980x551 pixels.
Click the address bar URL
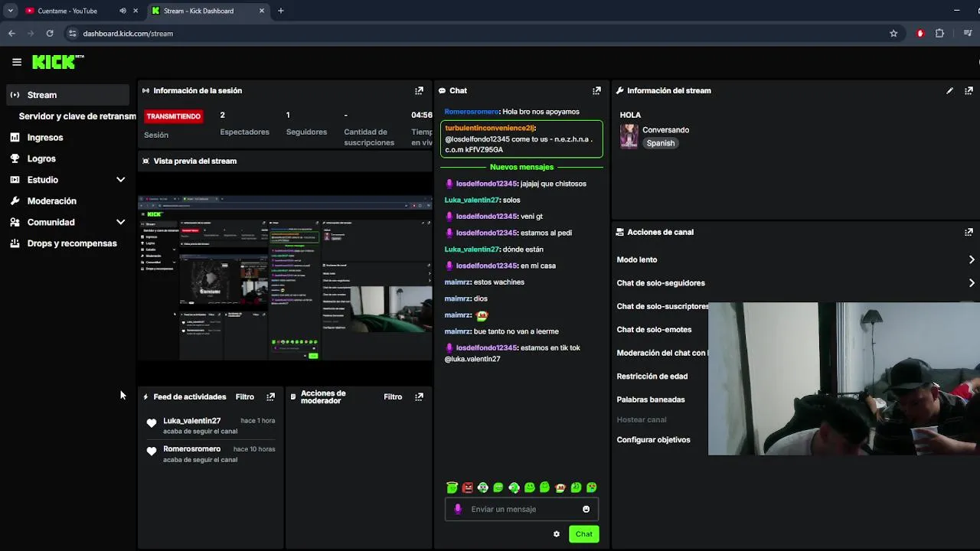pos(128,34)
